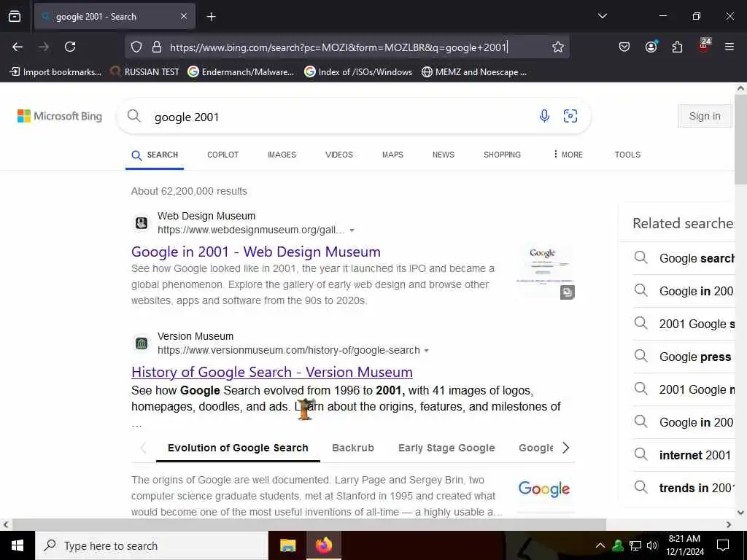The width and height of the screenshot is (747, 560).
Task: Open the Index of /ISOs/Windows bookmark
Action: click(358, 72)
